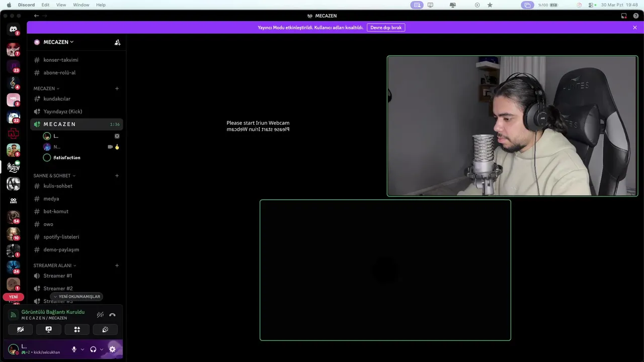The height and width of the screenshot is (362, 644).
Task: Open the kundakcılar channel
Action: click(76, 99)
